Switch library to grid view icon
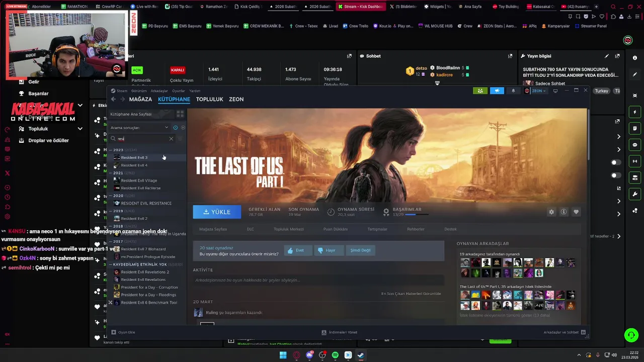This screenshot has width=644, height=362. coord(180,114)
